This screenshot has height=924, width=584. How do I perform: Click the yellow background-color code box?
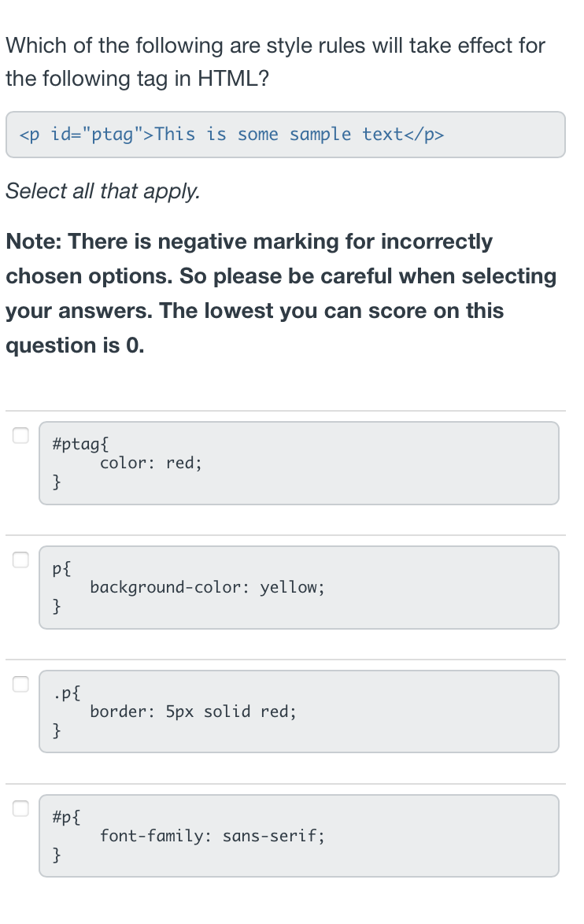pyautogui.click(x=298, y=586)
